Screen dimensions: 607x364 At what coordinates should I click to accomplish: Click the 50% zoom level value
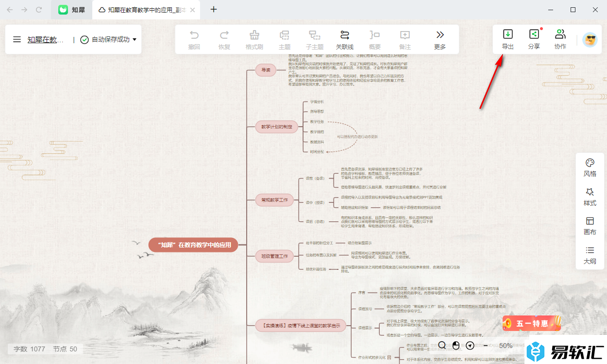coord(506,346)
